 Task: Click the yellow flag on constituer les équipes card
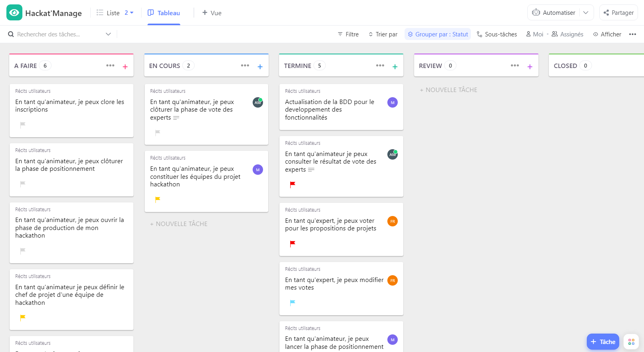pyautogui.click(x=158, y=199)
